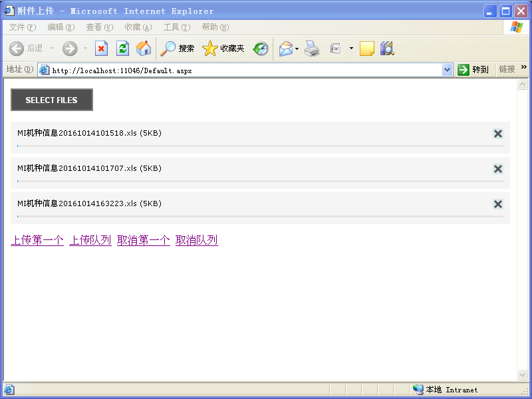Image resolution: width=532 pixels, height=399 pixels.
Task: Click progress bar of 20161014101518.xls
Action: coord(260,146)
